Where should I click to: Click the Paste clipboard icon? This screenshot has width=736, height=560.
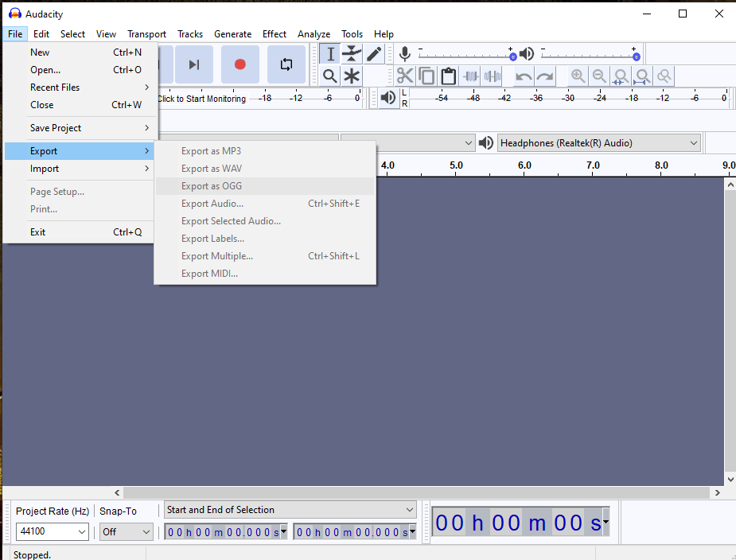point(448,76)
